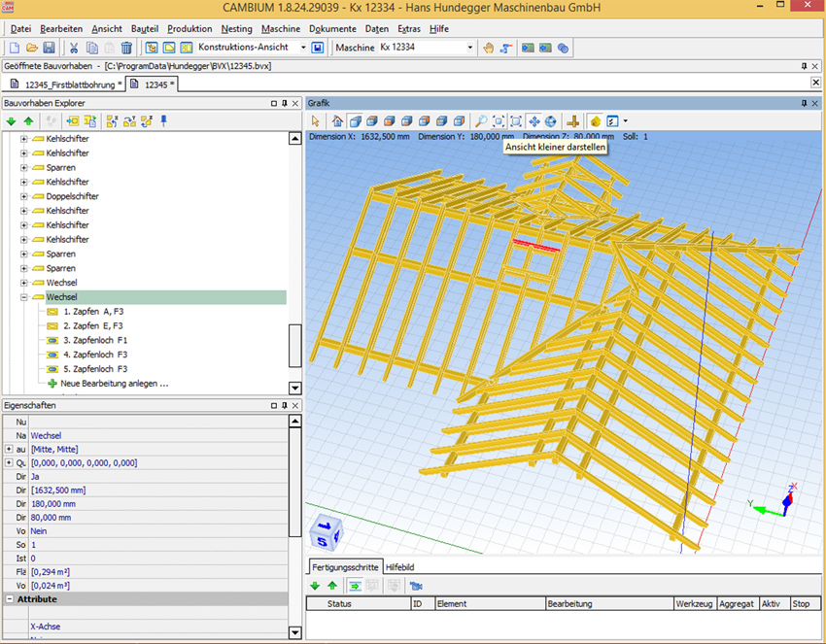Click the pan arrows icon in Grafik
The image size is (826, 644).
click(534, 121)
